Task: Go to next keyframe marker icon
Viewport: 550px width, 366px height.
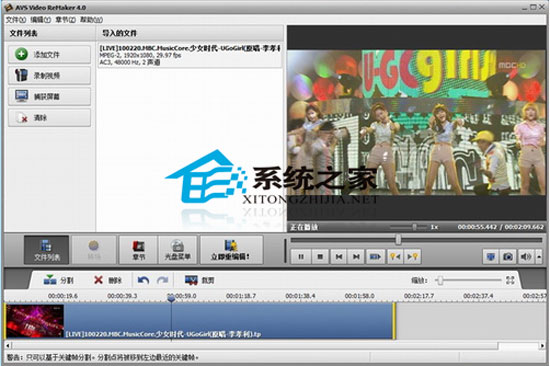Action: coord(412,257)
